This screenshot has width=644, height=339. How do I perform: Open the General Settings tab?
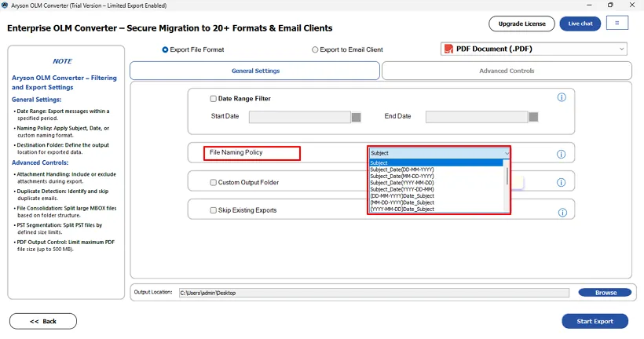click(x=255, y=71)
